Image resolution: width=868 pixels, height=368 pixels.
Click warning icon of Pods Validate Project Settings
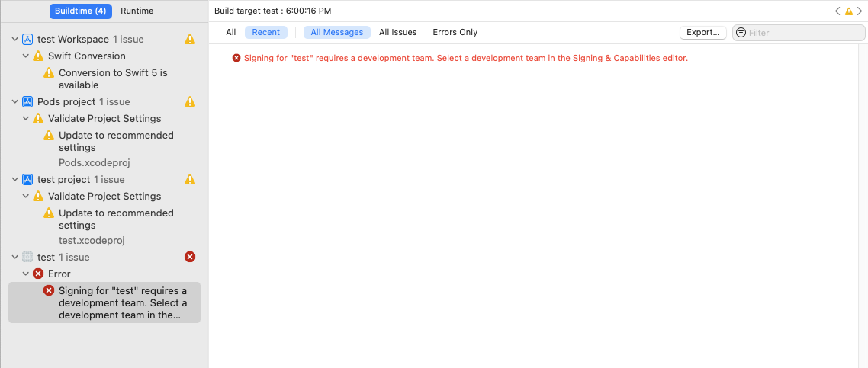(38, 118)
